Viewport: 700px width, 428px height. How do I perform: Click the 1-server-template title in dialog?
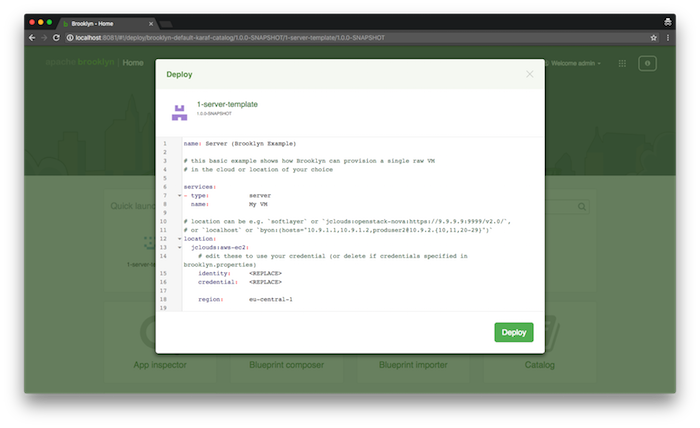tap(226, 105)
